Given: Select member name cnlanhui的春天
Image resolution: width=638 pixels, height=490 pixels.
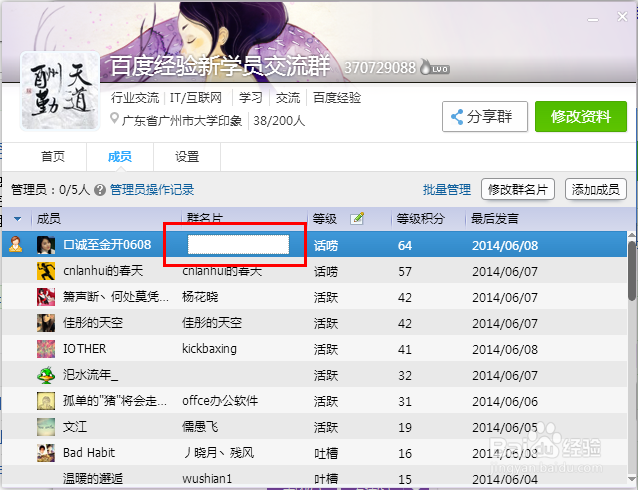Looking at the screenshot, I should 103,271.
